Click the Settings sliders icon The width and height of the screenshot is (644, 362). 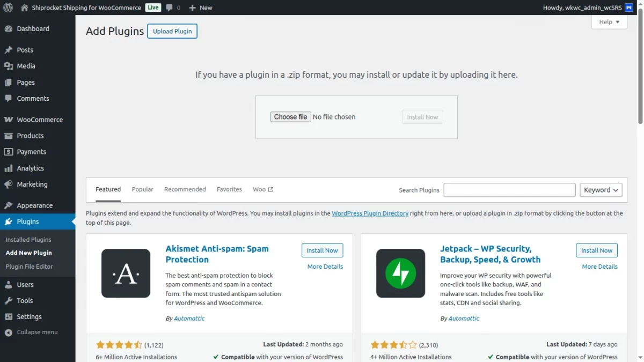9,317
